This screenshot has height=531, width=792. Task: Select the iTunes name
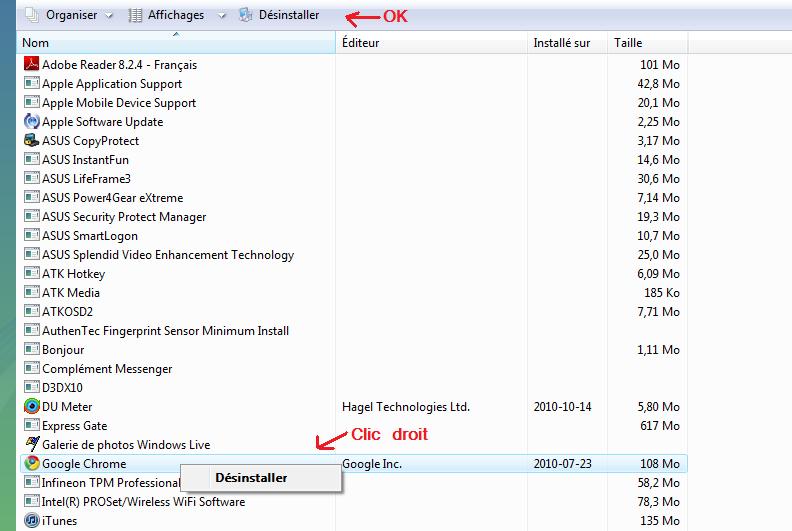[59, 521]
